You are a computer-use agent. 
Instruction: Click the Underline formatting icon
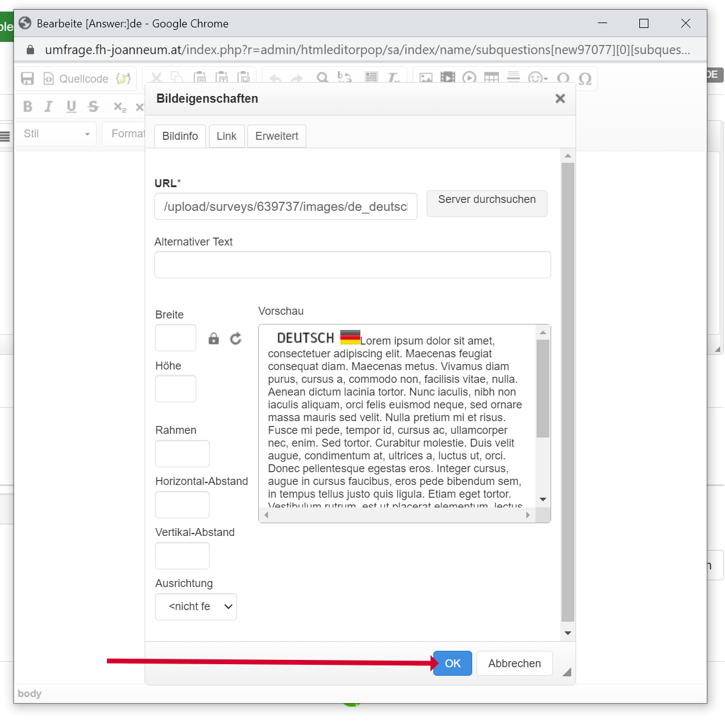pos(71,106)
